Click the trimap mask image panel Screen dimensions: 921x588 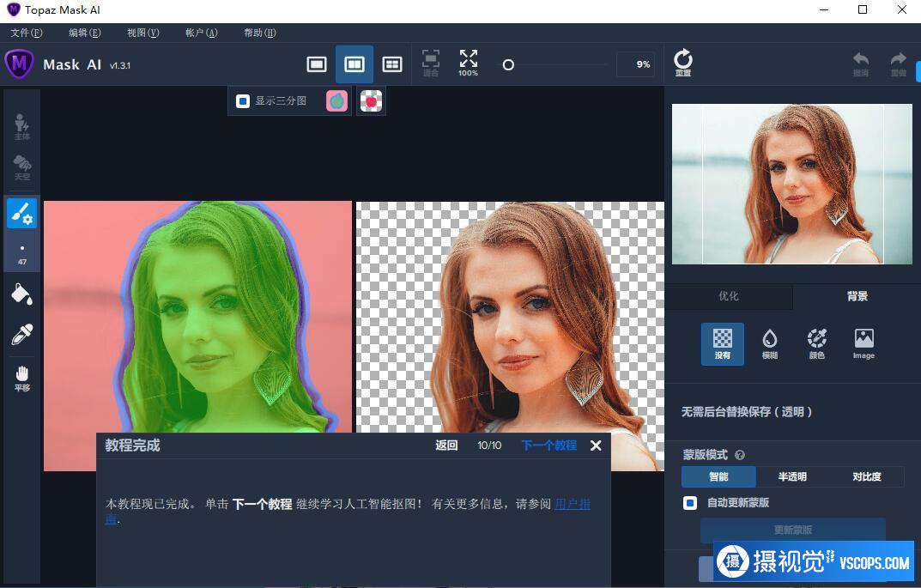[198, 318]
